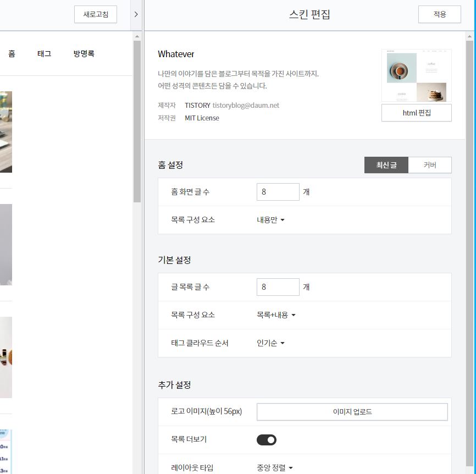Image resolution: width=476 pixels, height=474 pixels.
Task: Click the Whatever skin preview thumbnail
Action: click(416, 75)
